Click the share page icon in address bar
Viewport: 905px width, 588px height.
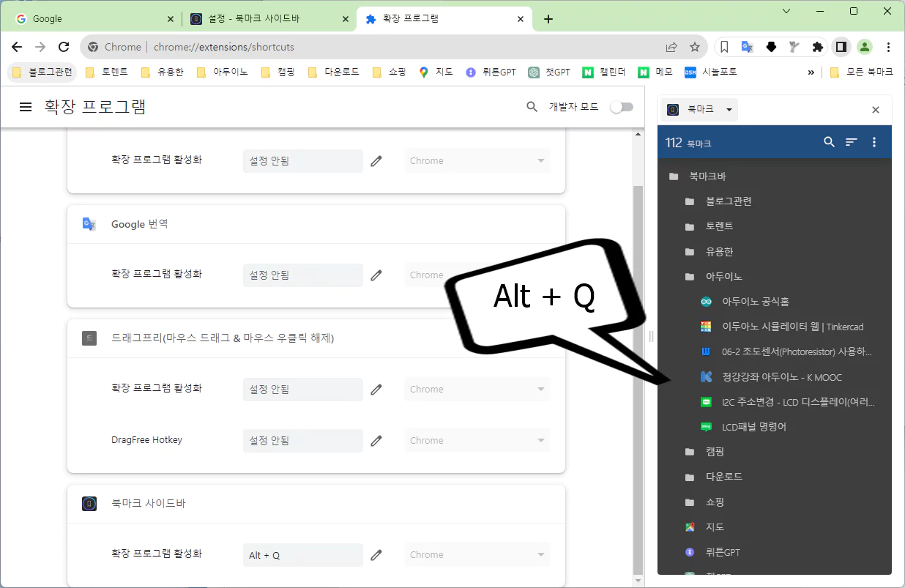671,47
